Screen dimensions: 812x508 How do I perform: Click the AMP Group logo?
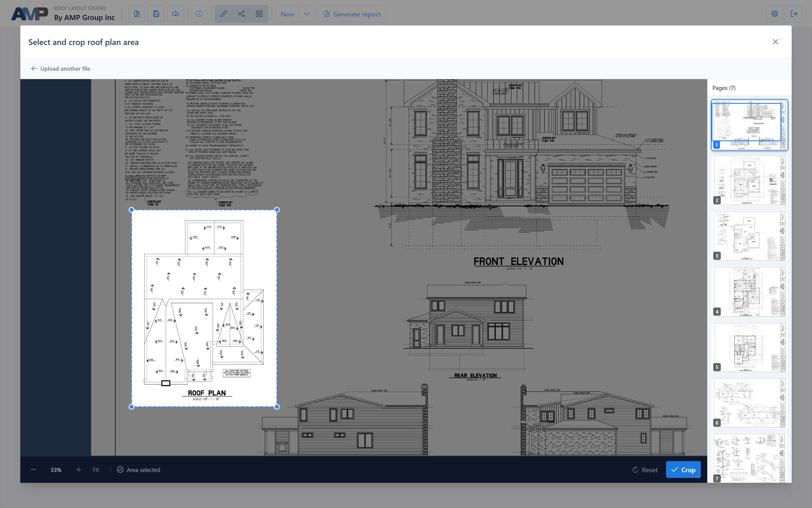(30, 14)
